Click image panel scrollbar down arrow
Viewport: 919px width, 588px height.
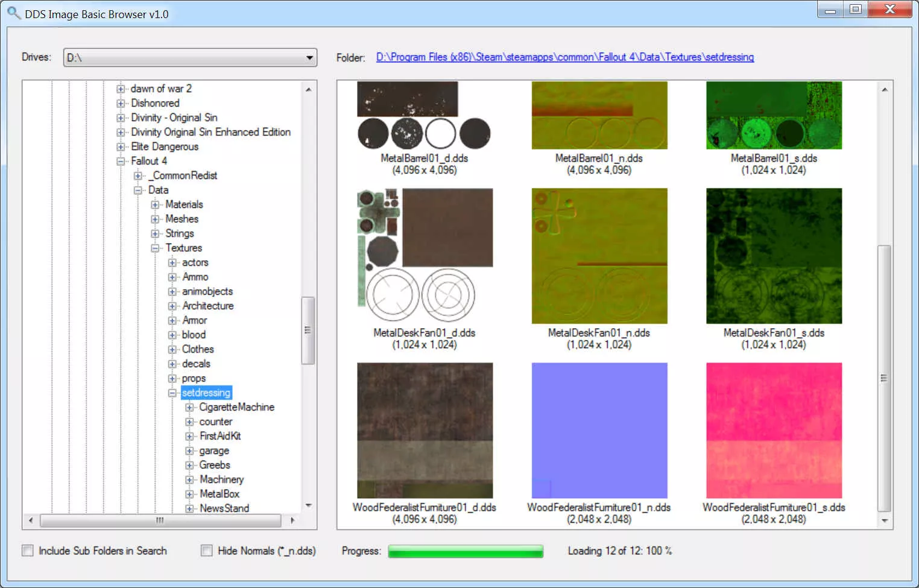(x=885, y=520)
